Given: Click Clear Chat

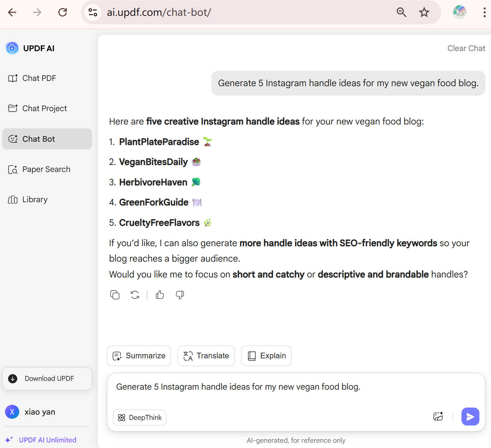Looking at the screenshot, I should (x=466, y=48).
